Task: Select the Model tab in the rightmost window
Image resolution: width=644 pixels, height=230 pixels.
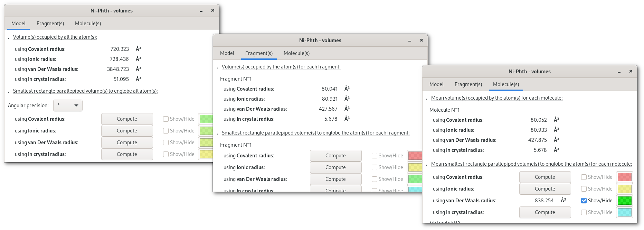Action: [x=436, y=84]
